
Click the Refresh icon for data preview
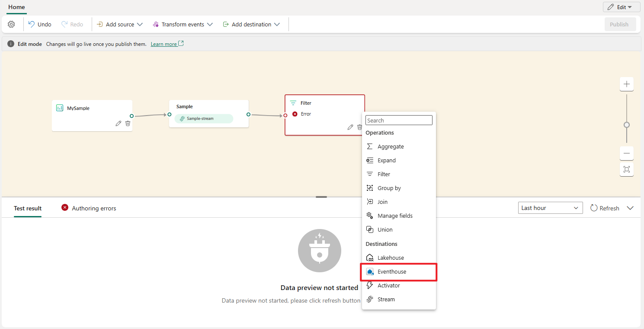click(594, 208)
